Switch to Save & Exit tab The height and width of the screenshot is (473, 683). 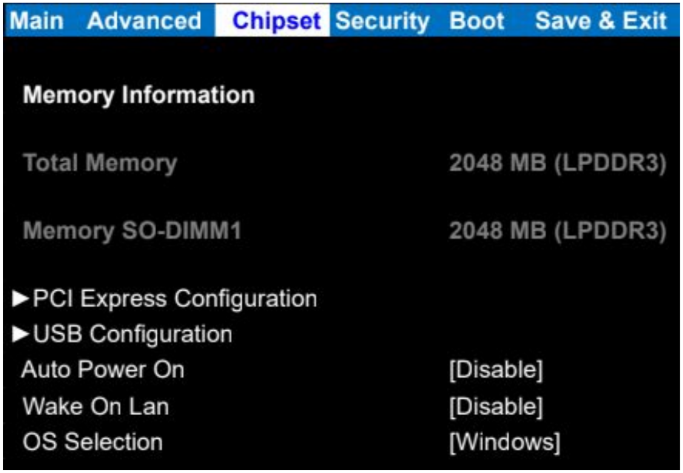(x=600, y=20)
